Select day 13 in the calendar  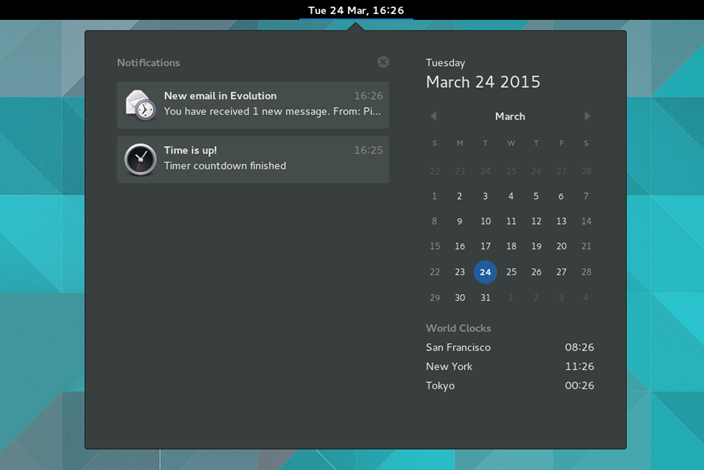tap(561, 221)
